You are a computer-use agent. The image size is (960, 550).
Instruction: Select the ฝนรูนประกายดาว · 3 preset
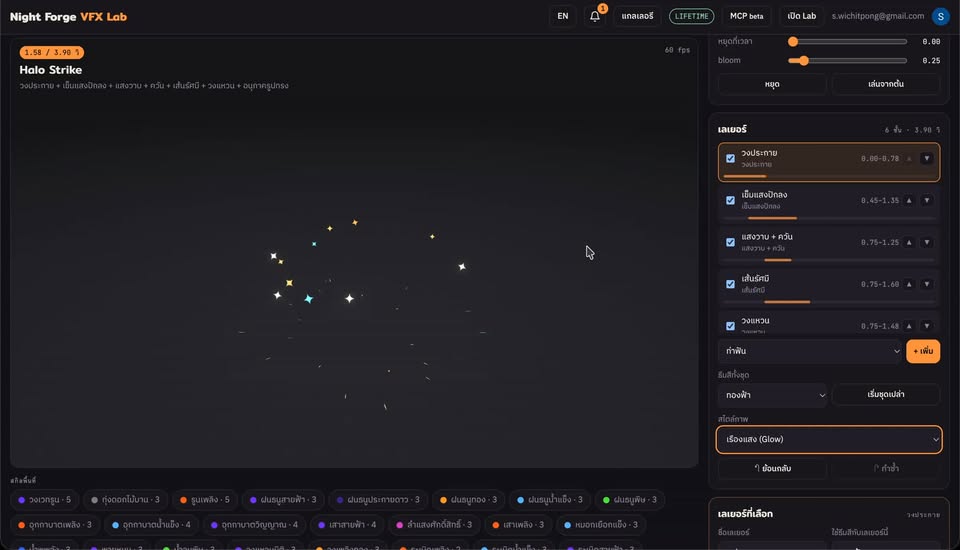(x=378, y=500)
